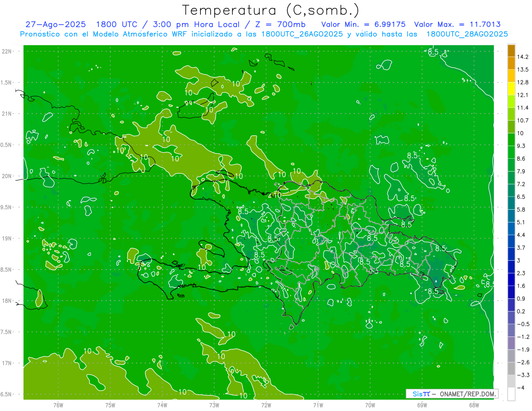
Task: Click the -3.3 colorbar value
Action: point(523,375)
